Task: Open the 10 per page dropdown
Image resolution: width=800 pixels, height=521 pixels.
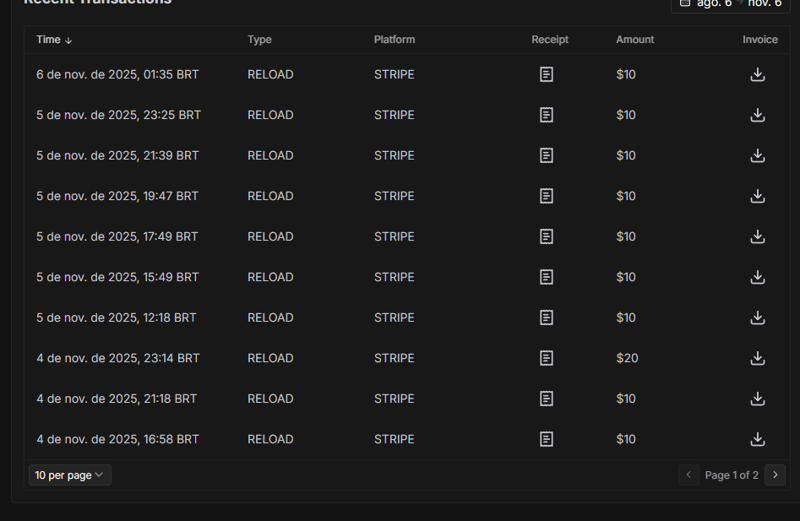Action: pos(69,475)
